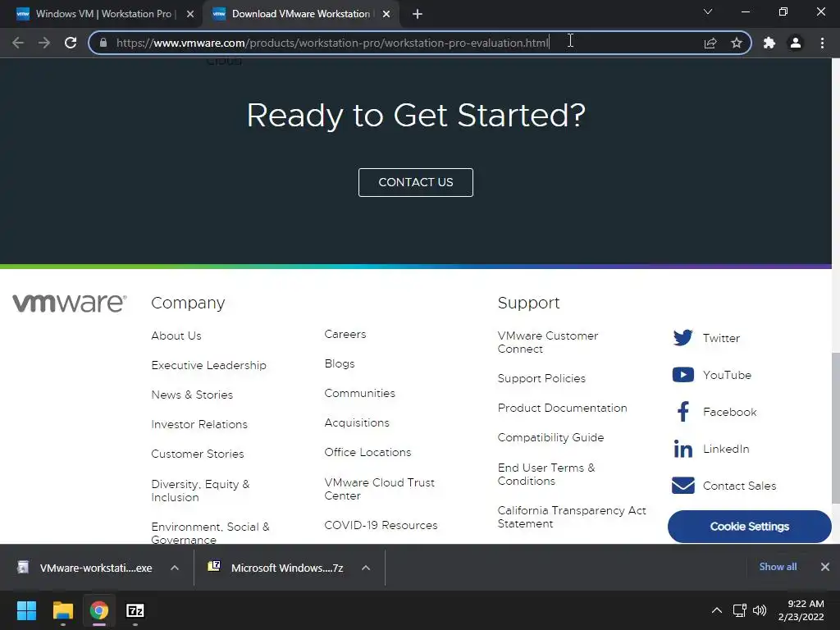
Task: Open the tab search dropdown arrow
Action: (708, 11)
